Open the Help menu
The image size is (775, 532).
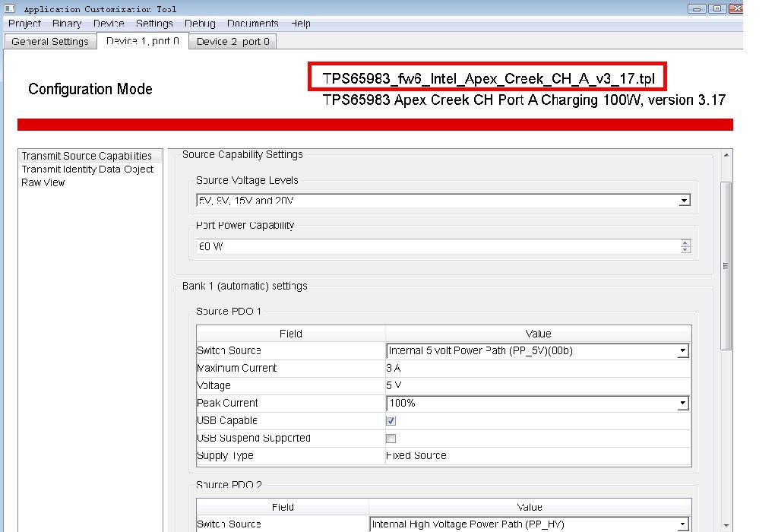pos(301,24)
